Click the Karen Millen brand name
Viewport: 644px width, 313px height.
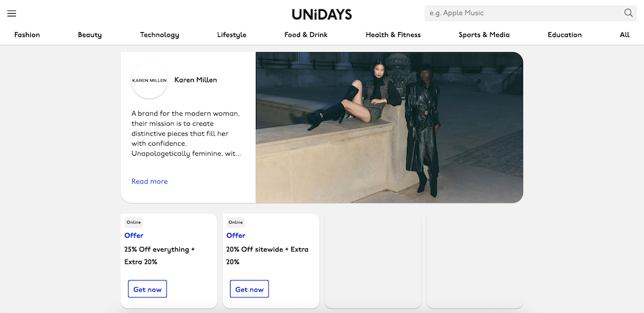pyautogui.click(x=196, y=80)
